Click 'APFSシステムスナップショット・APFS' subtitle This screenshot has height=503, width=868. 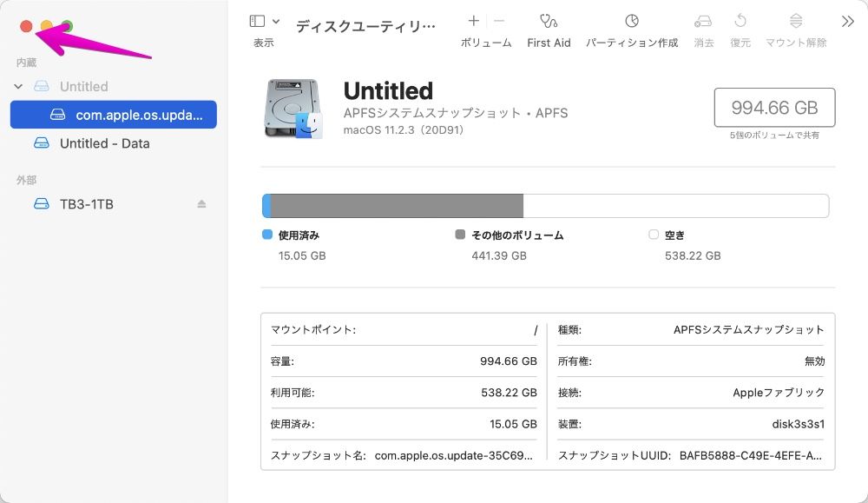point(456,113)
